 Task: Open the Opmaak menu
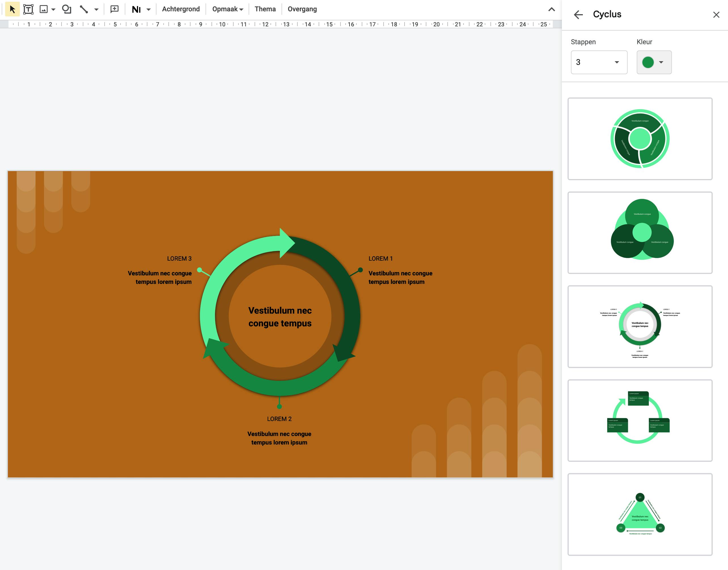(x=227, y=9)
